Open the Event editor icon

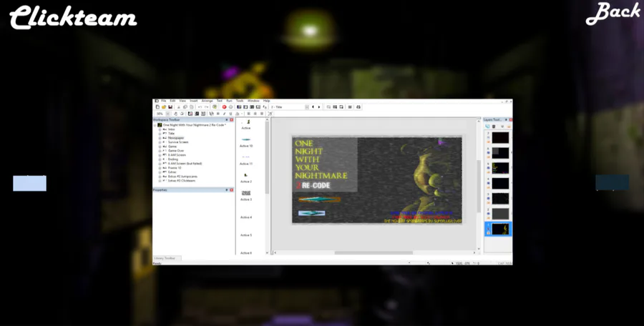[x=252, y=107]
